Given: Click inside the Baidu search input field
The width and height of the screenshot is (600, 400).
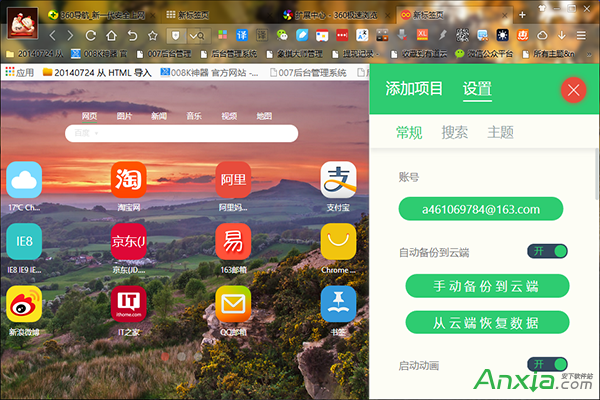Looking at the screenshot, I should tap(181, 133).
